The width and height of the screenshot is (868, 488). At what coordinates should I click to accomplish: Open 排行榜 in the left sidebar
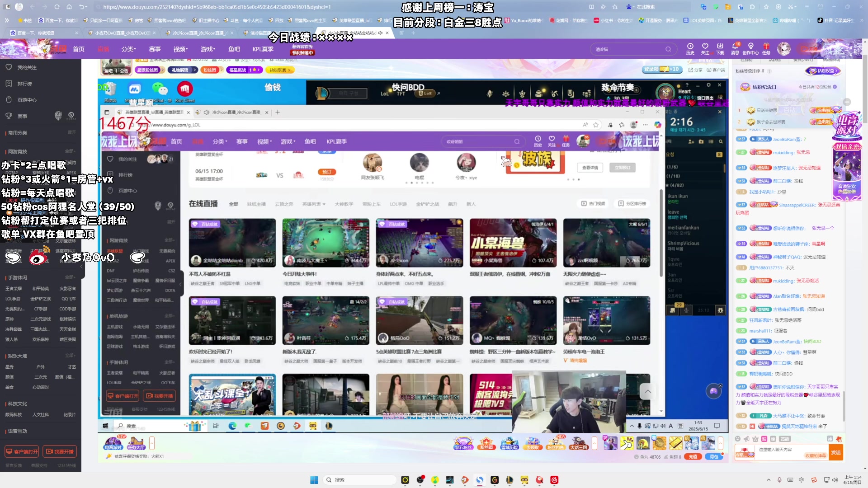click(x=19, y=84)
